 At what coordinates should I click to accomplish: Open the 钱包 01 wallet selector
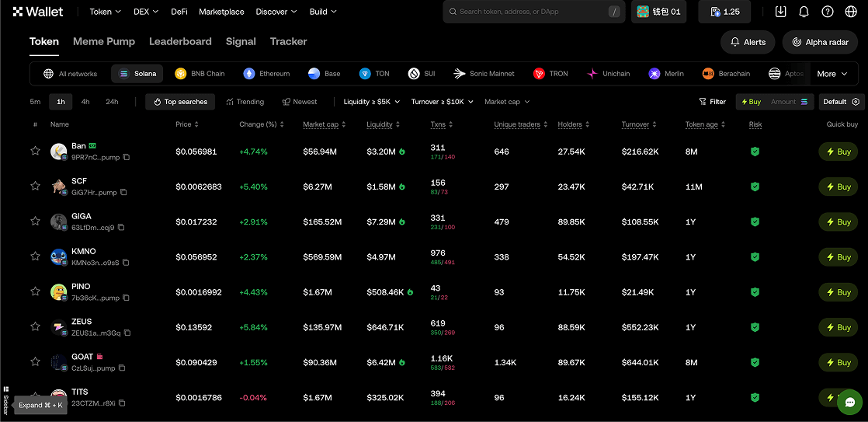click(658, 12)
